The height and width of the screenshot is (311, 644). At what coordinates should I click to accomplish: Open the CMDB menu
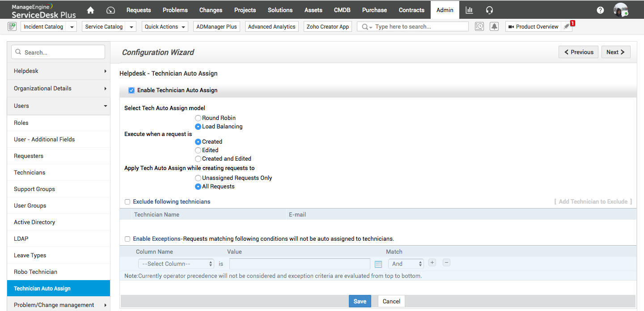341,10
